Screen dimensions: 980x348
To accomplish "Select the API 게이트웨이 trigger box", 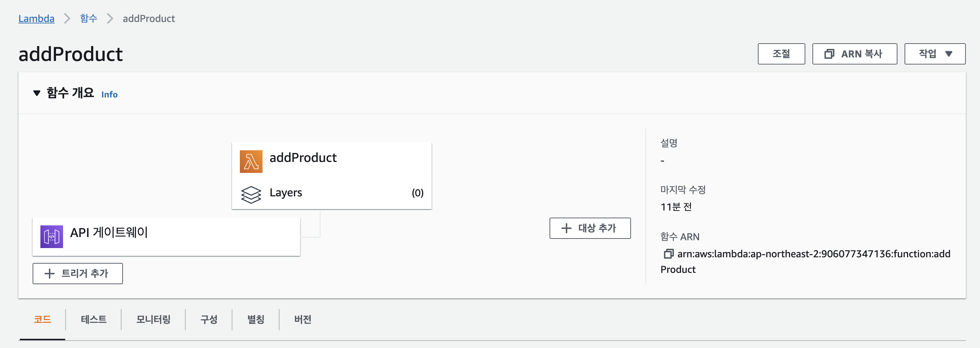I will (166, 237).
